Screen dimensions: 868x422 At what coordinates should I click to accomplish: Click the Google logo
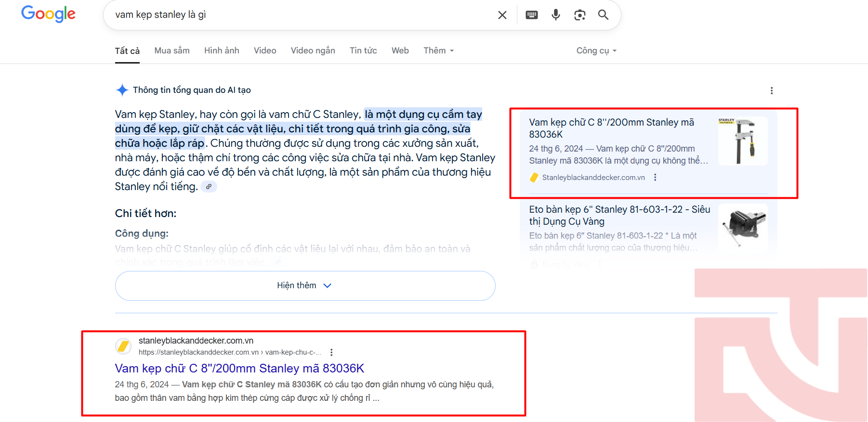(x=48, y=14)
